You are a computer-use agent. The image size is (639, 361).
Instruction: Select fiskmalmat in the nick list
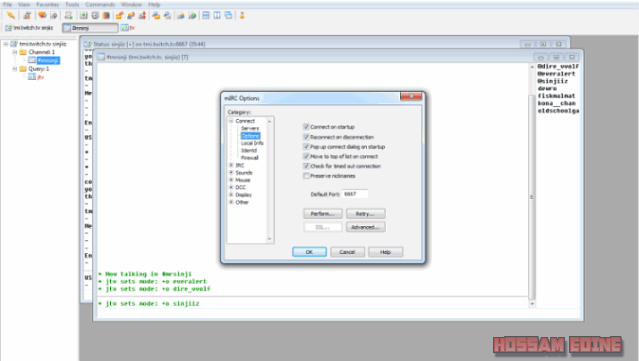[x=556, y=96]
